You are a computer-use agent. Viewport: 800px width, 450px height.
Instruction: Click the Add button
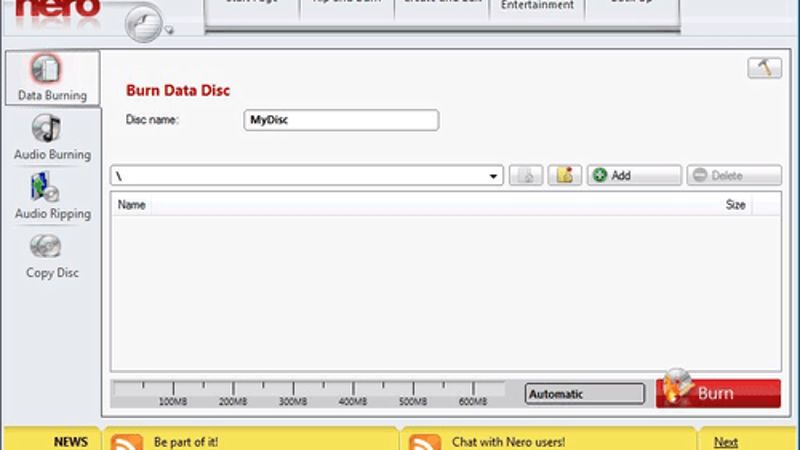coord(634,176)
